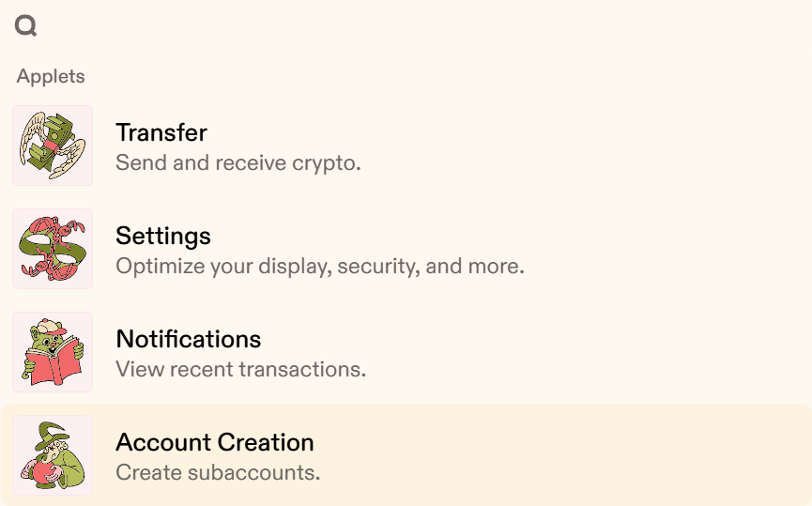Click blank space in the Settings row

[x=648, y=249]
